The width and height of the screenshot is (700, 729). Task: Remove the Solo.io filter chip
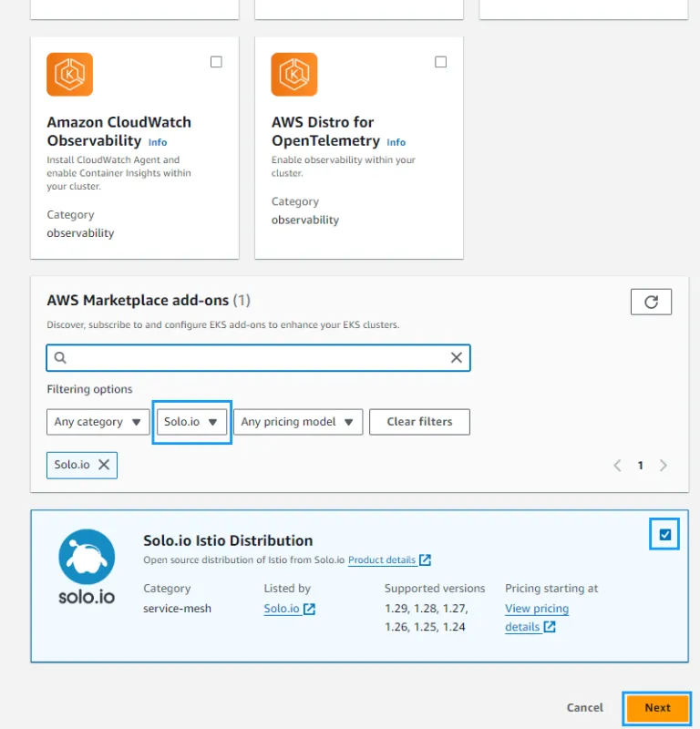[104, 465]
